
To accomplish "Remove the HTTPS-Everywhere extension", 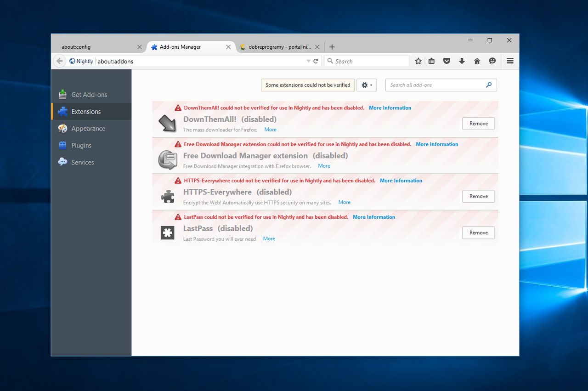I will [478, 196].
